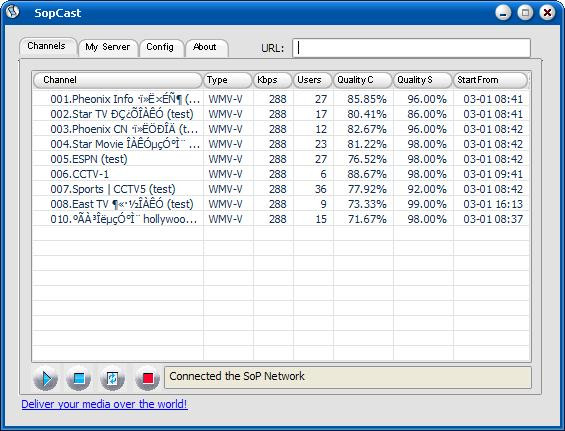The width and height of the screenshot is (565, 431).
Task: Sort by the Start From column header
Action: (x=490, y=80)
